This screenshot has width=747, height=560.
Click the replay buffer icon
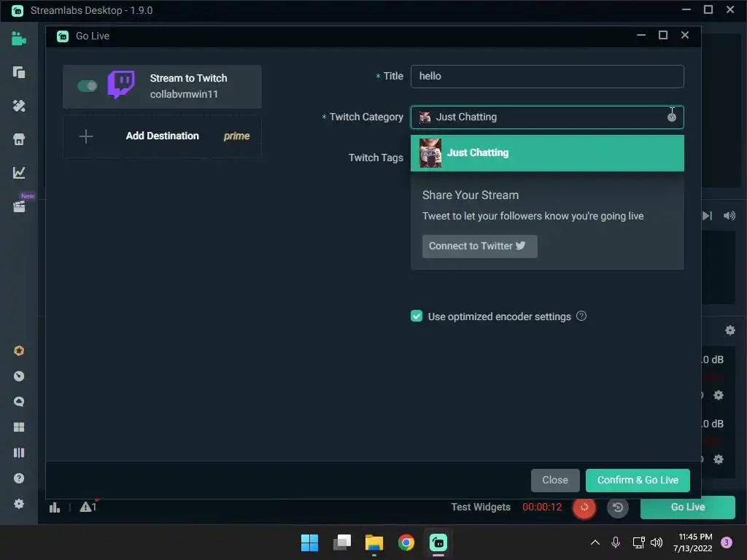click(618, 507)
